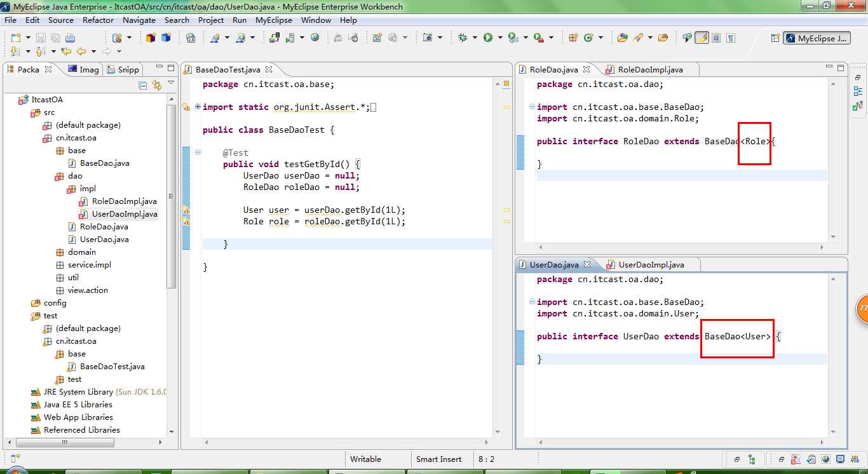Screen dimensions: 868x474
Task: Click Collapse All in Package Explorer
Action: [142, 85]
